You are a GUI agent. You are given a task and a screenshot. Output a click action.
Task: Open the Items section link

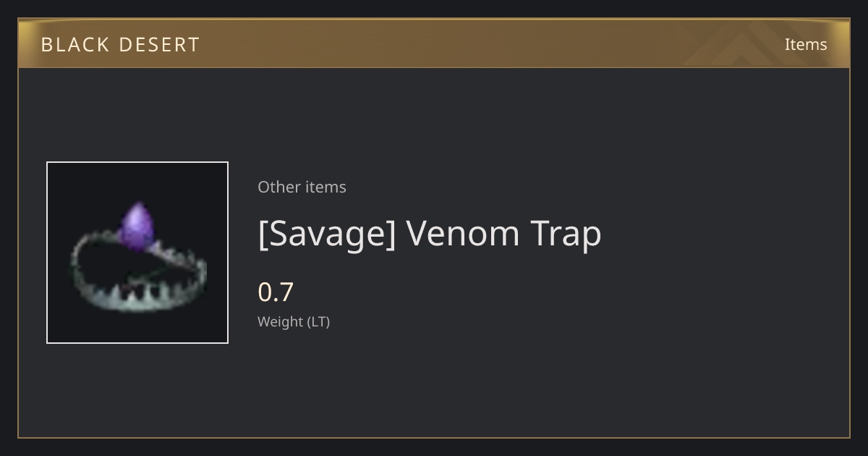(806, 44)
